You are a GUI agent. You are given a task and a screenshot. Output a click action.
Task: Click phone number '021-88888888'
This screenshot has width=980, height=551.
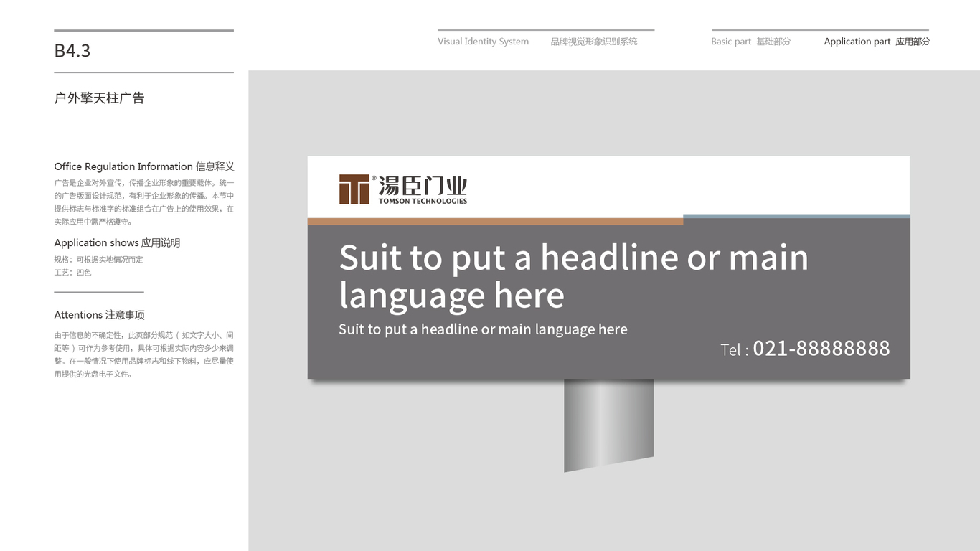[x=821, y=349]
